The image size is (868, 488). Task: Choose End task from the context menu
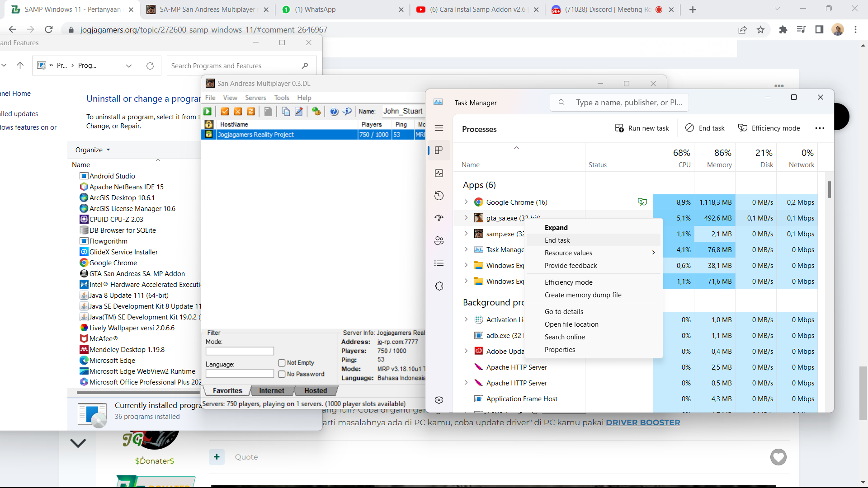[x=557, y=240]
